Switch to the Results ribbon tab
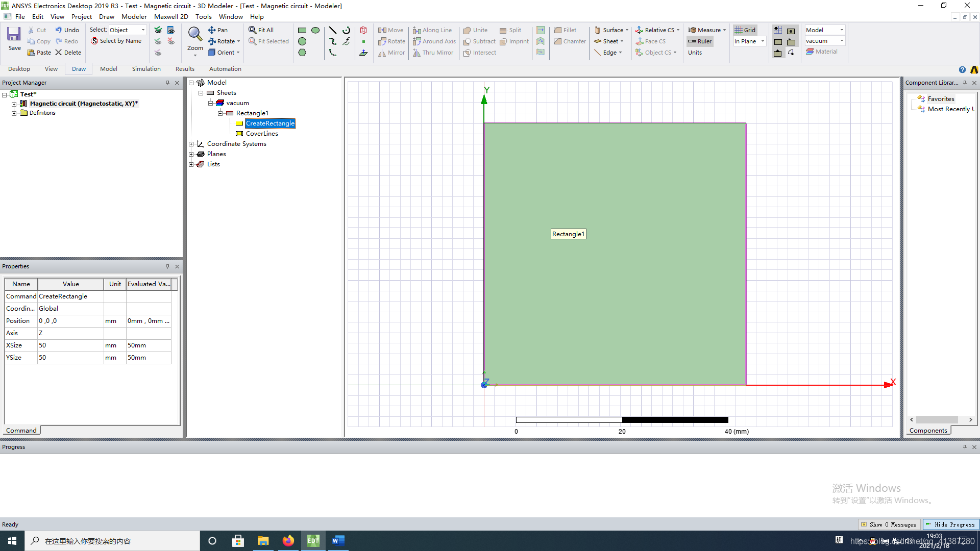This screenshot has height=551, width=980. (185, 69)
